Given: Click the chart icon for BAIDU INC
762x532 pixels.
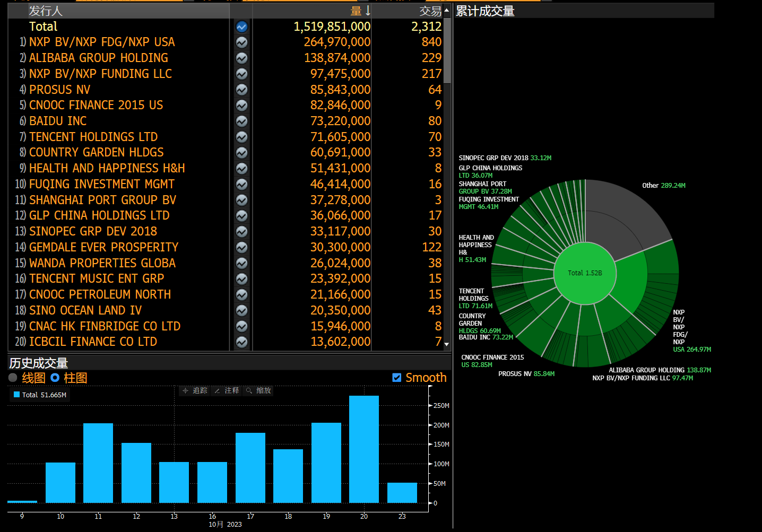Looking at the screenshot, I should tap(241, 121).
